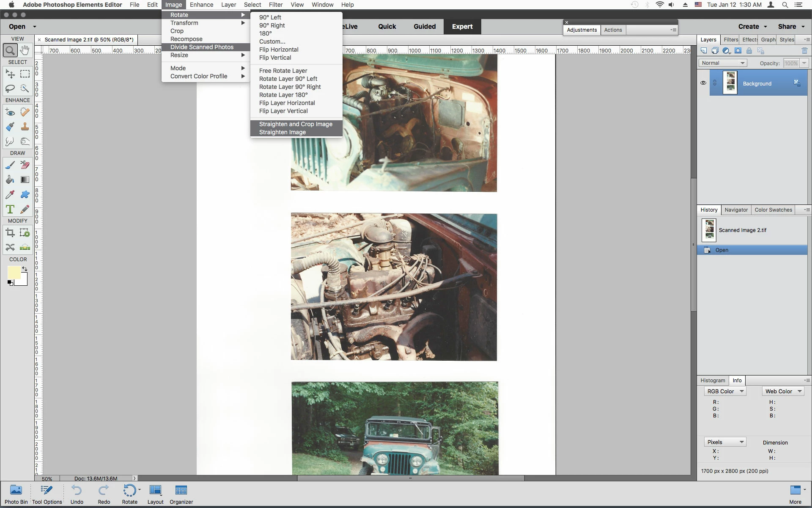
Task: Select the Lasso tool
Action: coord(10,88)
